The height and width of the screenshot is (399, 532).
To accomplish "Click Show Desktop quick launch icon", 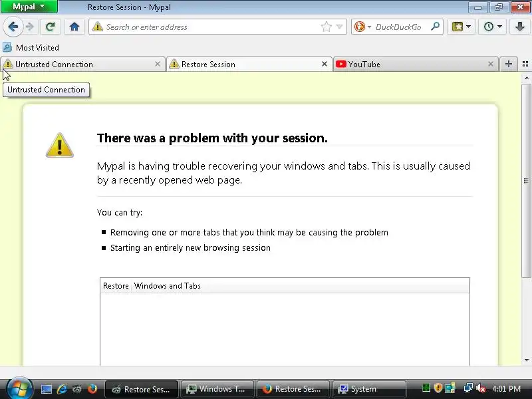I will [x=47, y=389].
